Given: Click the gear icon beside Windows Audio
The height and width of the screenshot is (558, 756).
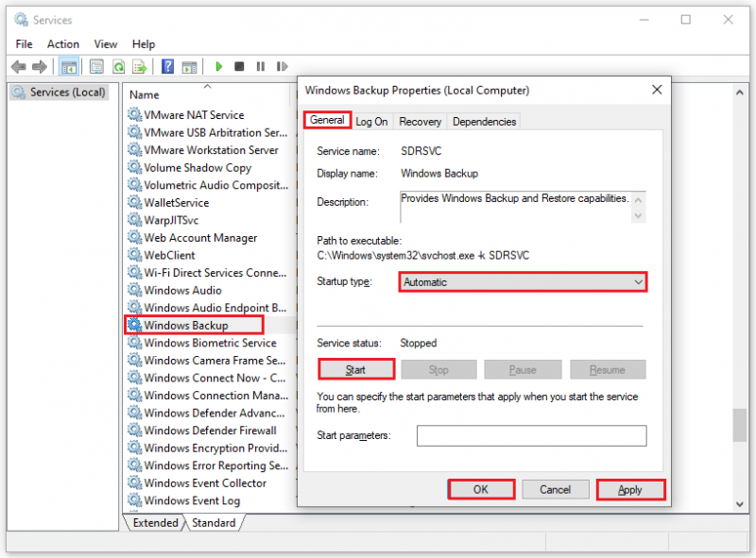Looking at the screenshot, I should [x=134, y=290].
